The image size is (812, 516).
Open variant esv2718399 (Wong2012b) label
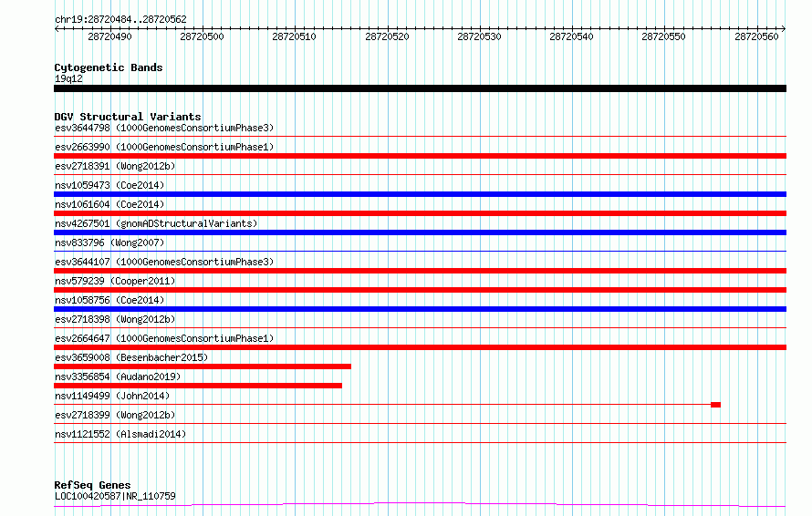point(115,415)
